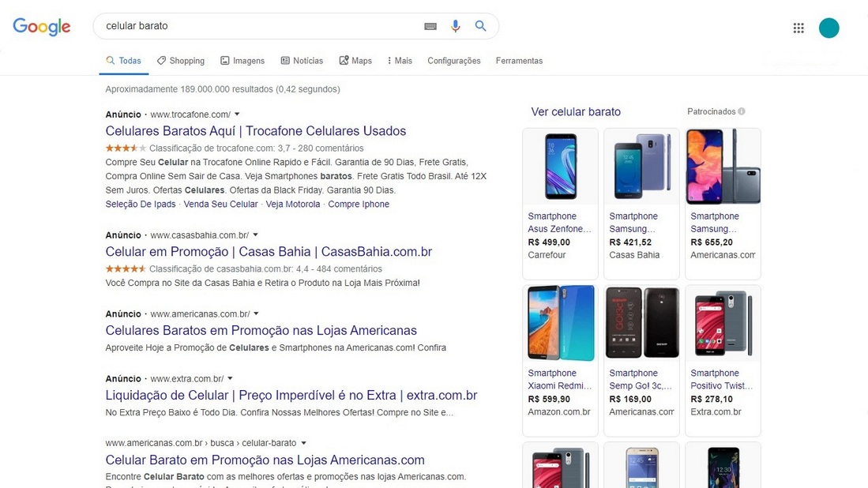Click the Google logo

pyautogui.click(x=42, y=26)
